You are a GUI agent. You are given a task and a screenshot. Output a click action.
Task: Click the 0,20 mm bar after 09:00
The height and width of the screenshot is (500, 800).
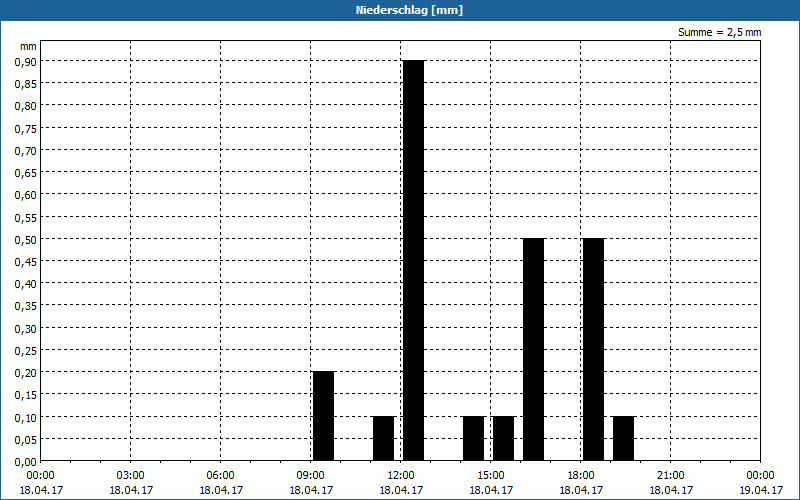323,416
